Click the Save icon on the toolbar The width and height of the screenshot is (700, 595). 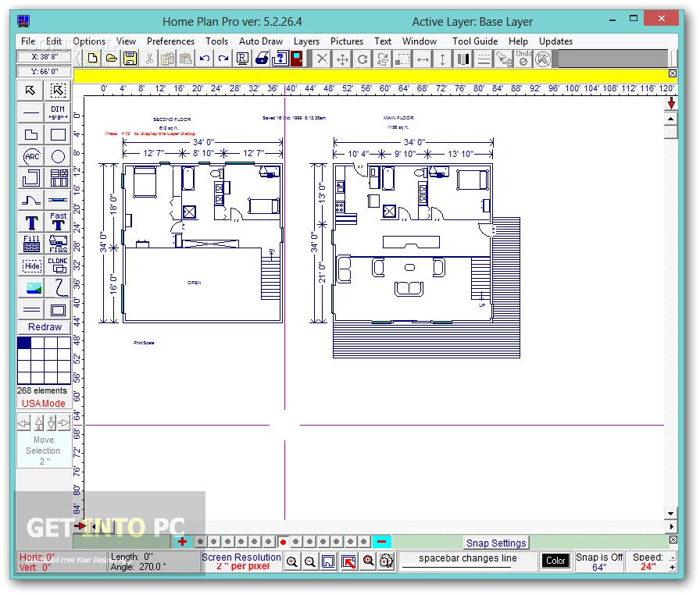[x=130, y=58]
